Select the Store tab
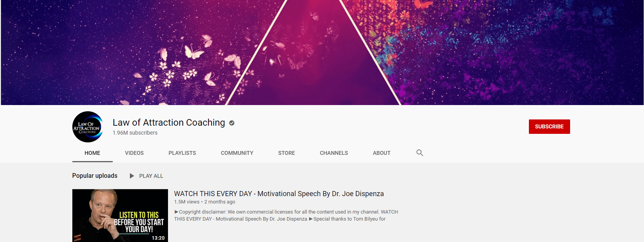The height and width of the screenshot is (242, 644). (287, 153)
